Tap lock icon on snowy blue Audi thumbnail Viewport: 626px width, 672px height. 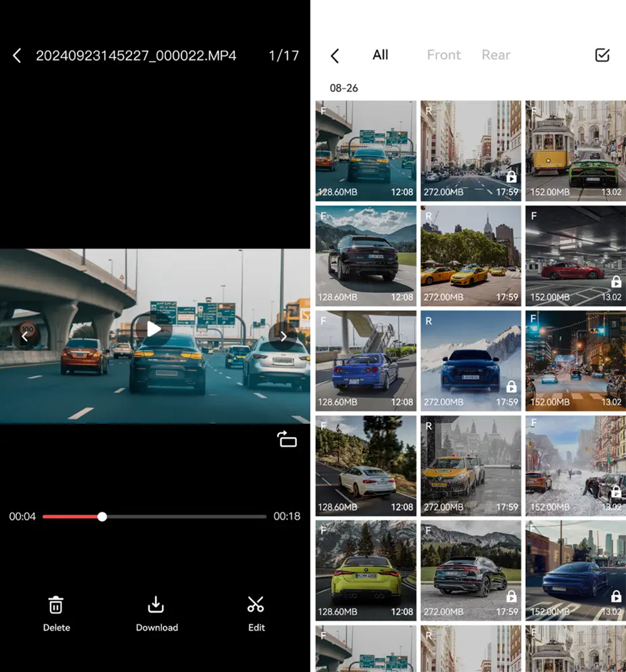click(x=511, y=386)
